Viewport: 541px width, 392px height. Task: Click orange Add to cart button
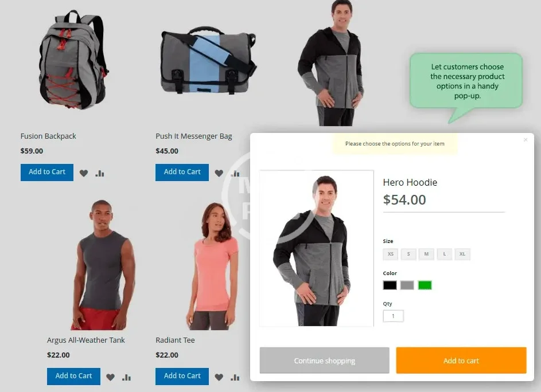point(461,360)
